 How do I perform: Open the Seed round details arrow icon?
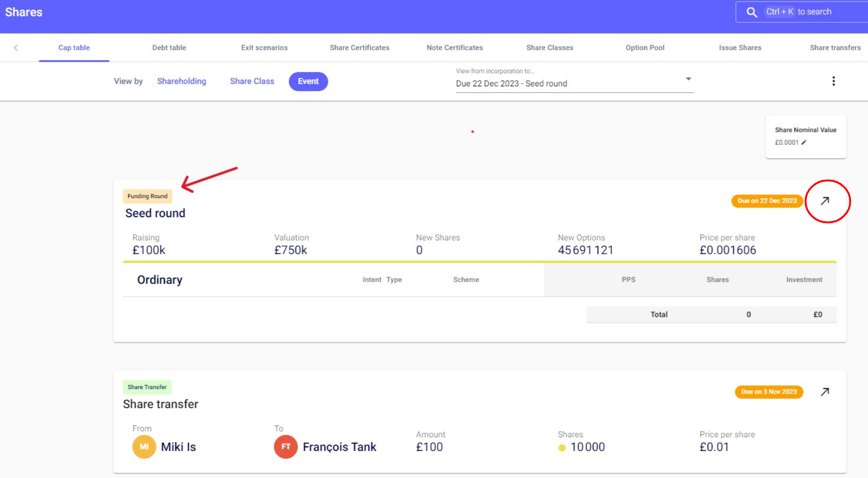(x=825, y=201)
